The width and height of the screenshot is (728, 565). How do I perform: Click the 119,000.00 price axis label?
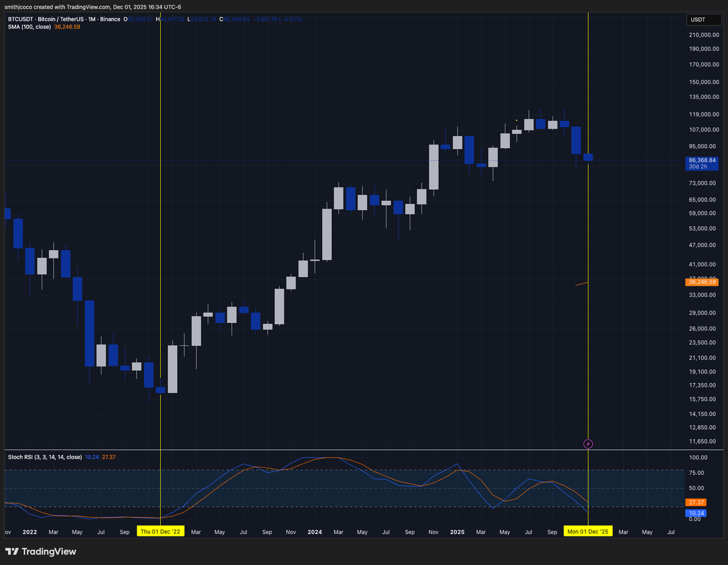point(704,114)
